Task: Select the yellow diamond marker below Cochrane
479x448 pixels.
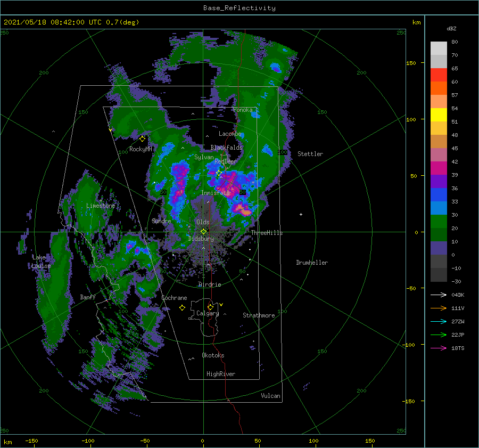Action: 182,308
